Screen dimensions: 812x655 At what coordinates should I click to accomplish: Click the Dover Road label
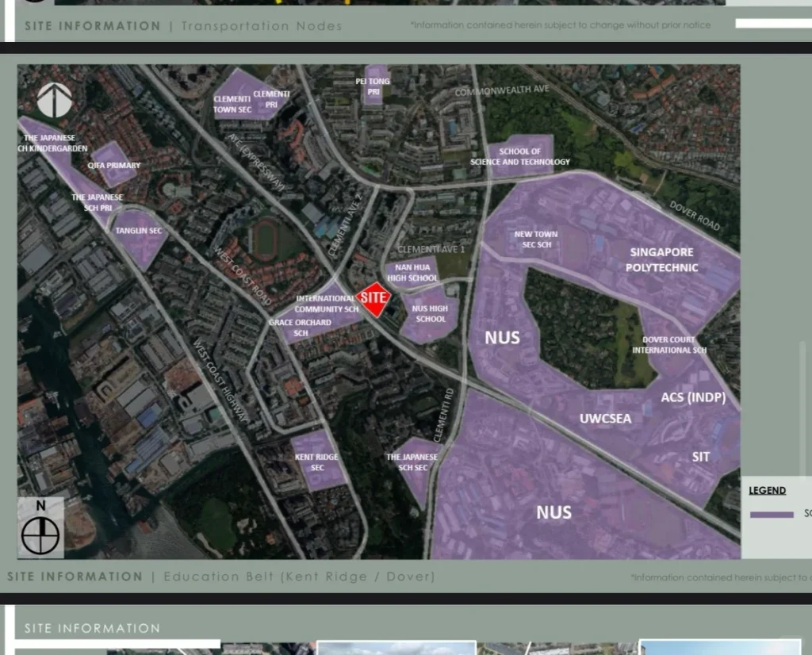point(695,216)
